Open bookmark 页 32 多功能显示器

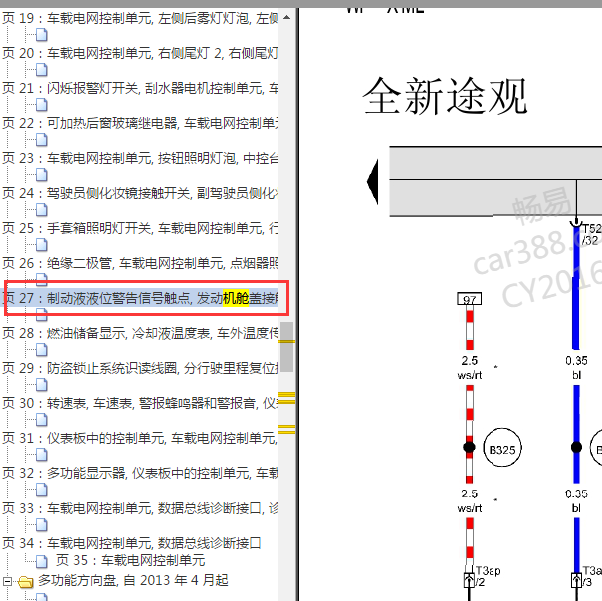(x=140, y=473)
